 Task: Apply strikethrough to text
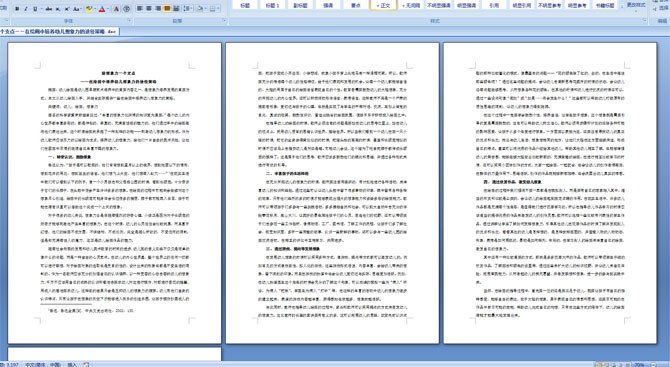click(x=49, y=9)
